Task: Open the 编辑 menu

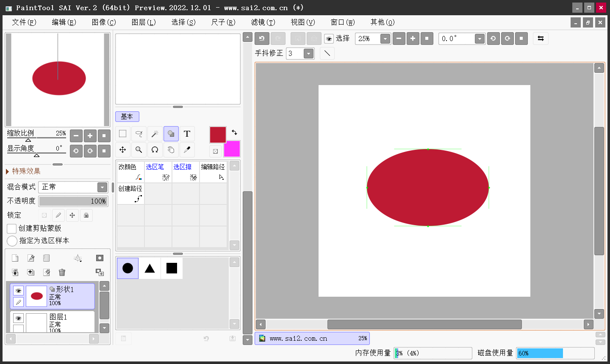Action: pyautogui.click(x=64, y=22)
